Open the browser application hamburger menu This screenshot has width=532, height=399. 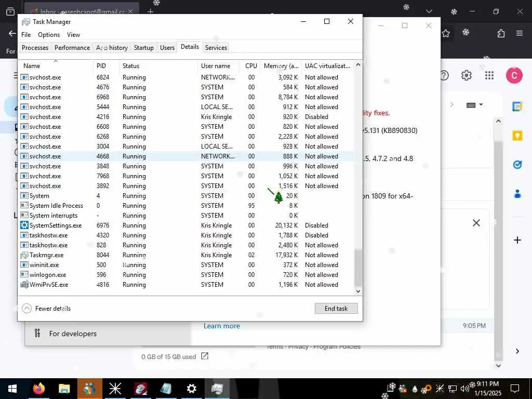pos(520,33)
